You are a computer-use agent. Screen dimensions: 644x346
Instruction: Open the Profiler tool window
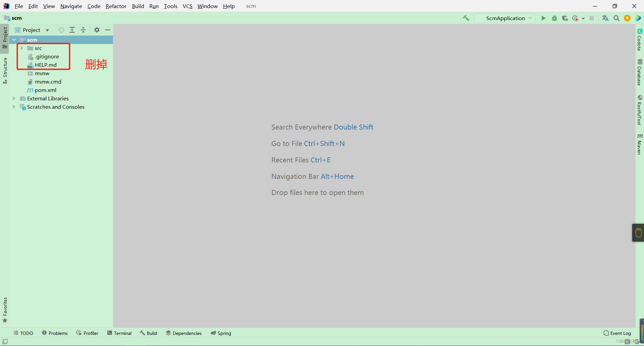click(87, 333)
